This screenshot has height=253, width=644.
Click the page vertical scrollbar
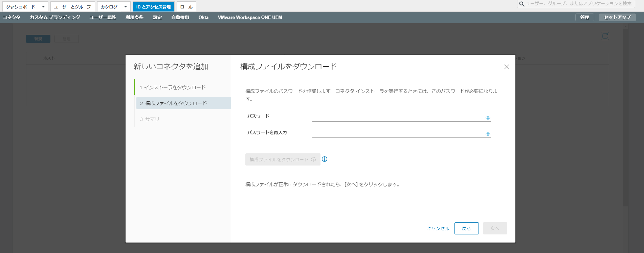[x=625, y=118]
